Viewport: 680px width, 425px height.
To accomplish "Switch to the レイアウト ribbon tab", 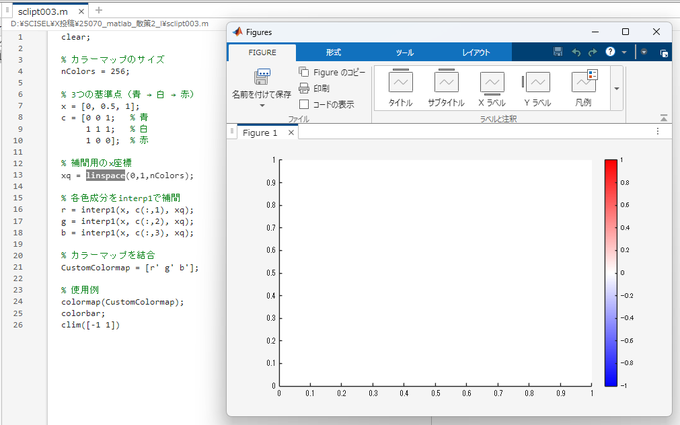I will pos(476,52).
